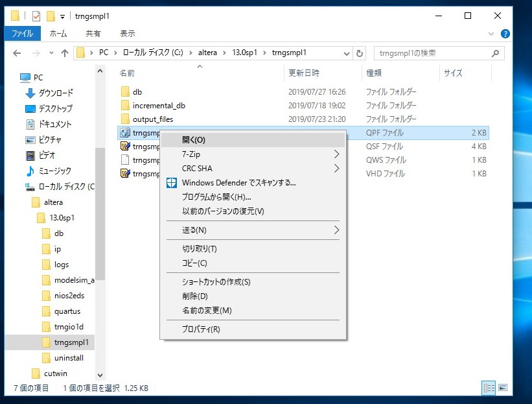
Task: Select cutwin folder in navigation tree
Action: [x=49, y=374]
